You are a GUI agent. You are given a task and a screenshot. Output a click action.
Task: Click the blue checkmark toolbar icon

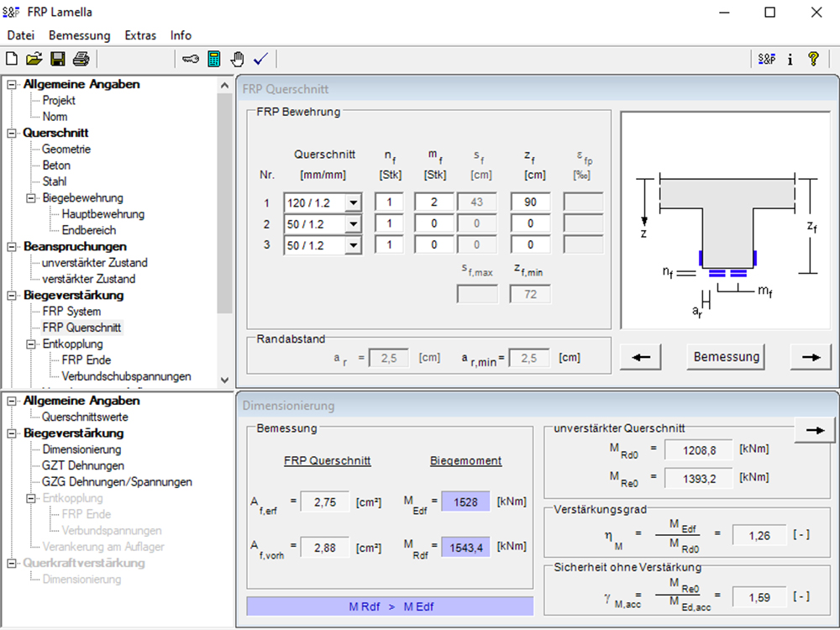(x=261, y=59)
